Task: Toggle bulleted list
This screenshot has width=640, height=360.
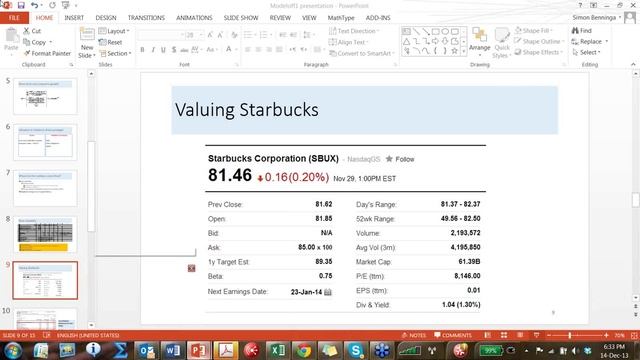Action: (x=249, y=35)
